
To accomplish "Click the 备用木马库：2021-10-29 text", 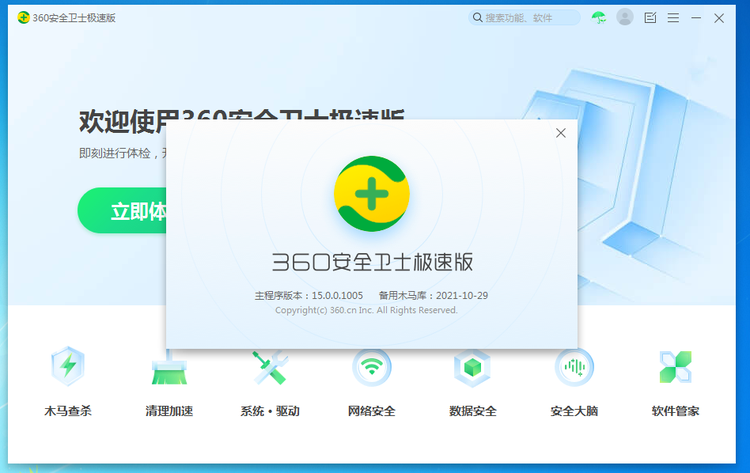I will [433, 296].
